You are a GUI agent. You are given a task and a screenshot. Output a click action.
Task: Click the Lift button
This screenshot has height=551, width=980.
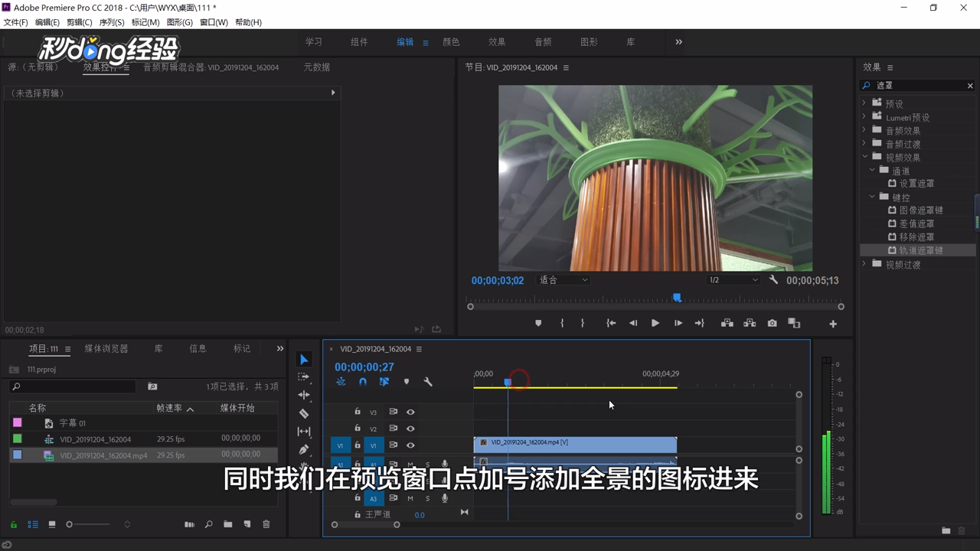pos(727,323)
